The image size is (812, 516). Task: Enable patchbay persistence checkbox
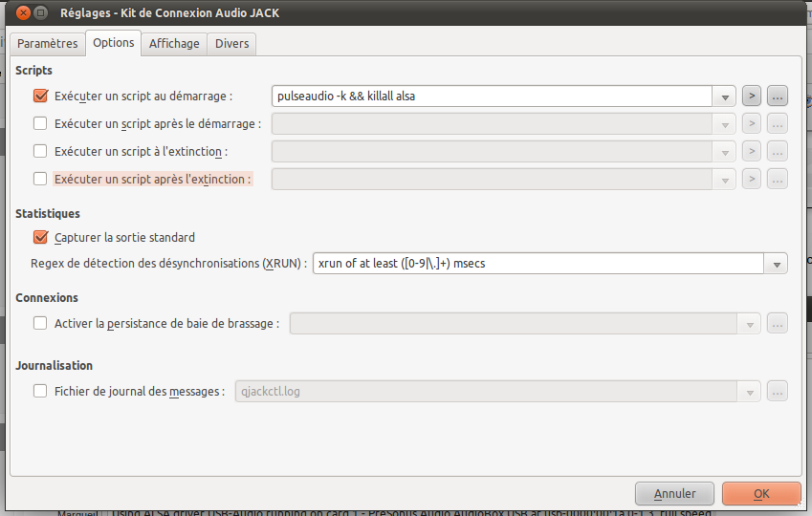(40, 323)
